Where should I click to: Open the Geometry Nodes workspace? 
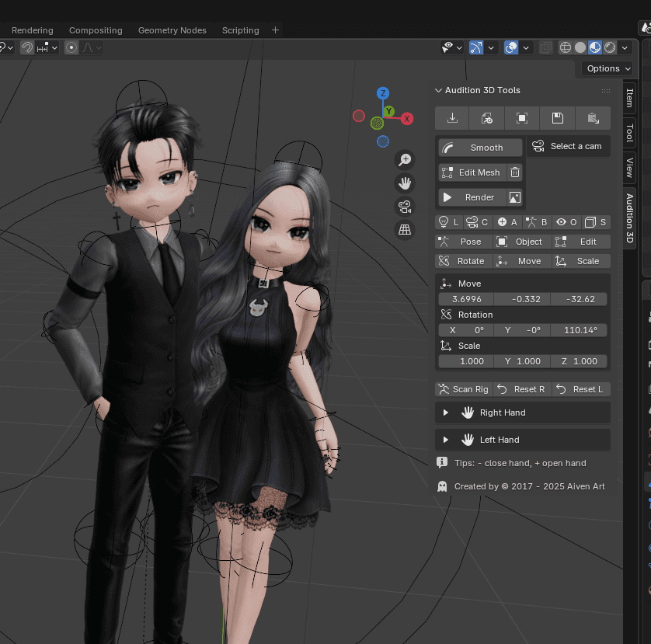[172, 30]
